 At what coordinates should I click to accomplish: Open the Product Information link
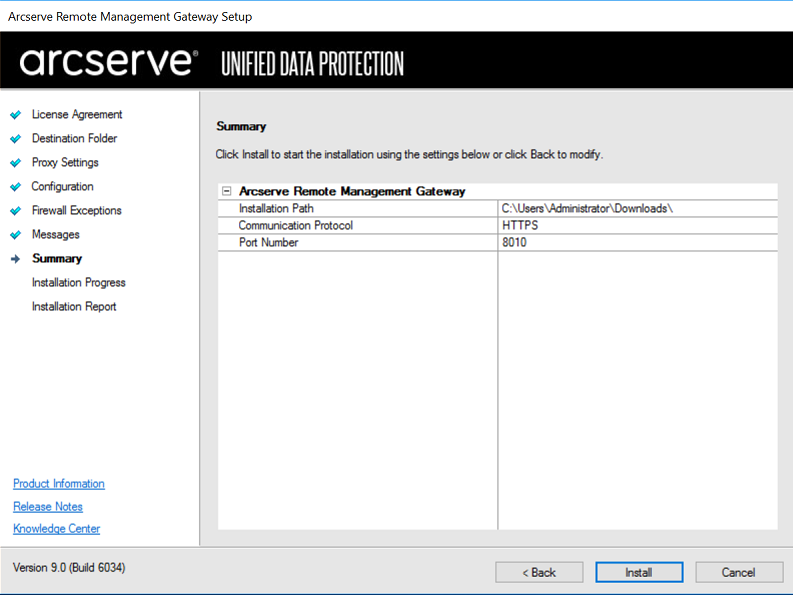(59, 484)
